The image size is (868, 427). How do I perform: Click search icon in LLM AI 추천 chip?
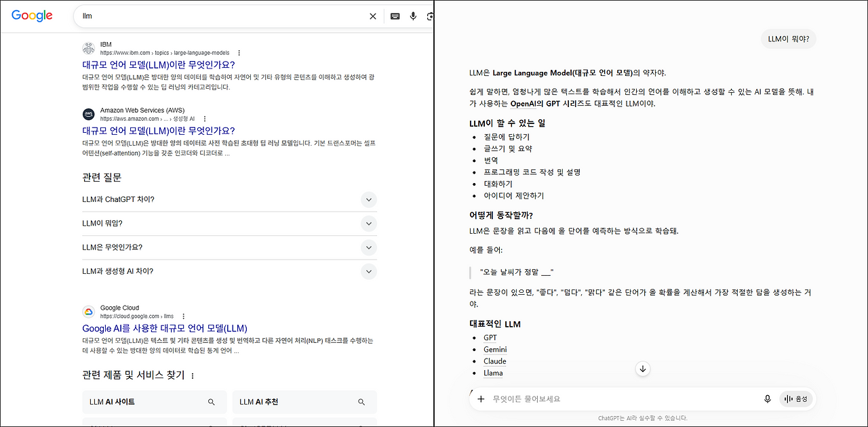click(x=361, y=402)
